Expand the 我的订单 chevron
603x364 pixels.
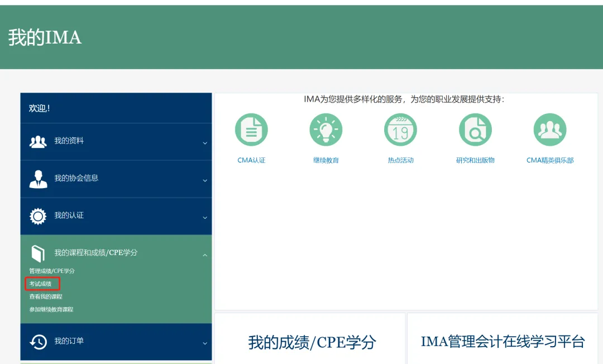205,343
